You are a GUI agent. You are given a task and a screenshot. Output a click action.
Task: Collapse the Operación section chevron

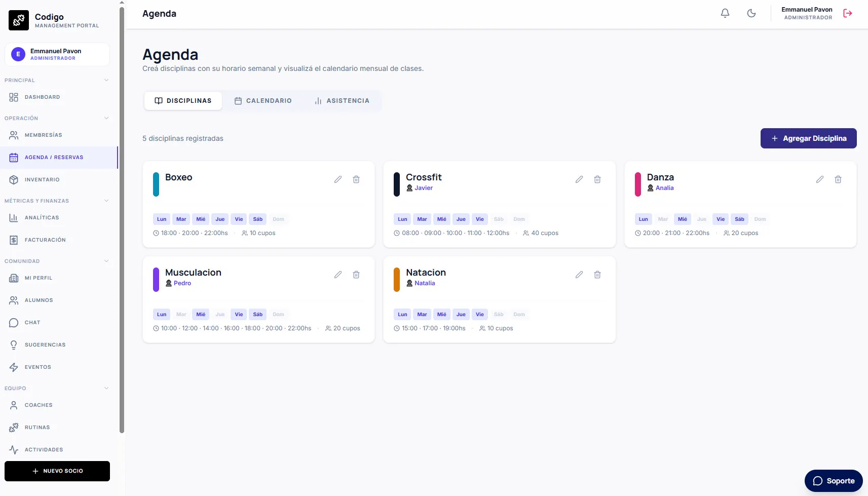[106, 118]
